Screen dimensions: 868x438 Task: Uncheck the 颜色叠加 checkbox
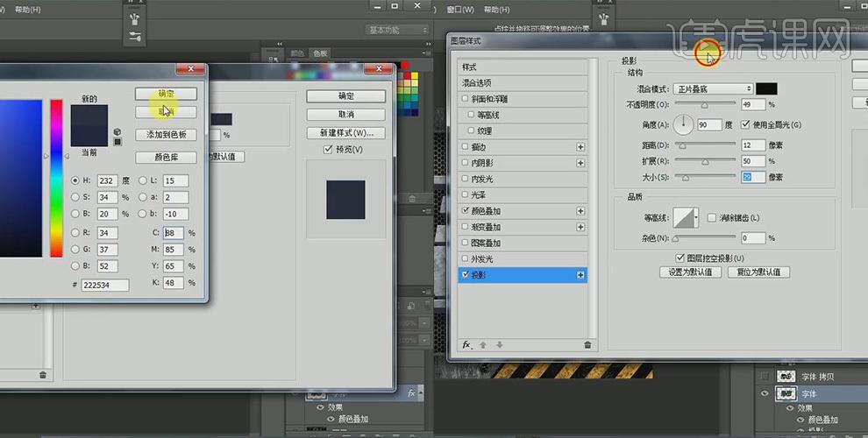pos(465,211)
